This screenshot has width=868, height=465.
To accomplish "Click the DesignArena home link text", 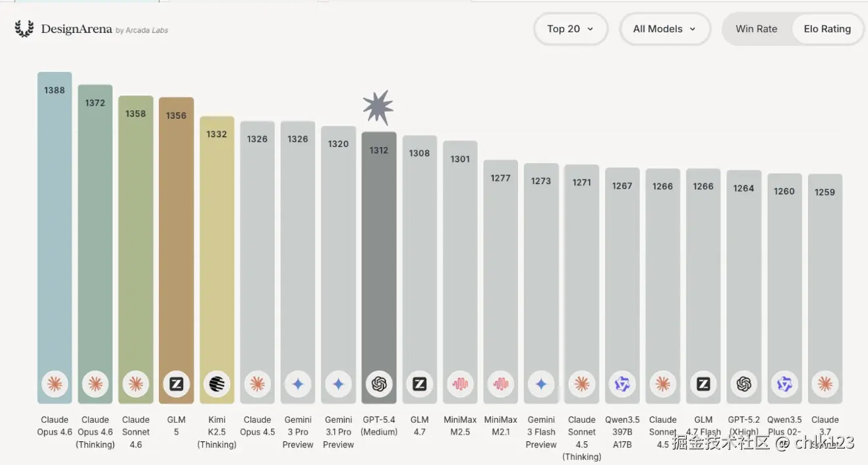I will point(76,29).
